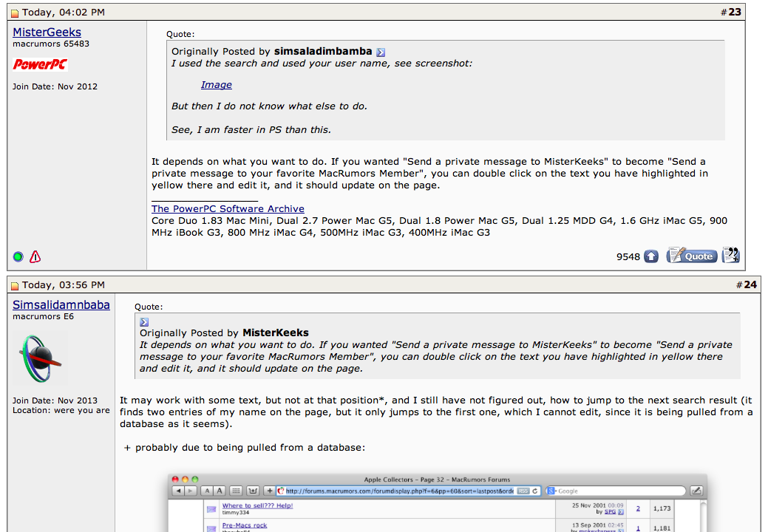
Task: View original post arrow beside simsaladimbamba
Action: click(381, 52)
